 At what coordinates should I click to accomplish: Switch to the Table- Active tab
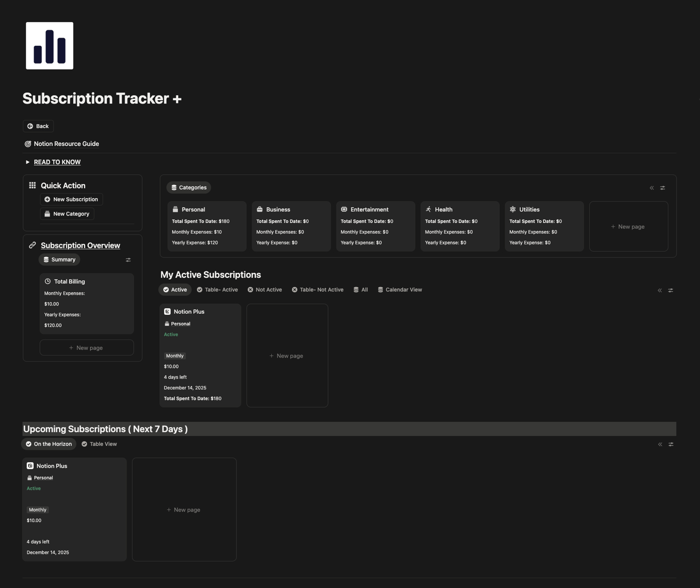coord(217,290)
